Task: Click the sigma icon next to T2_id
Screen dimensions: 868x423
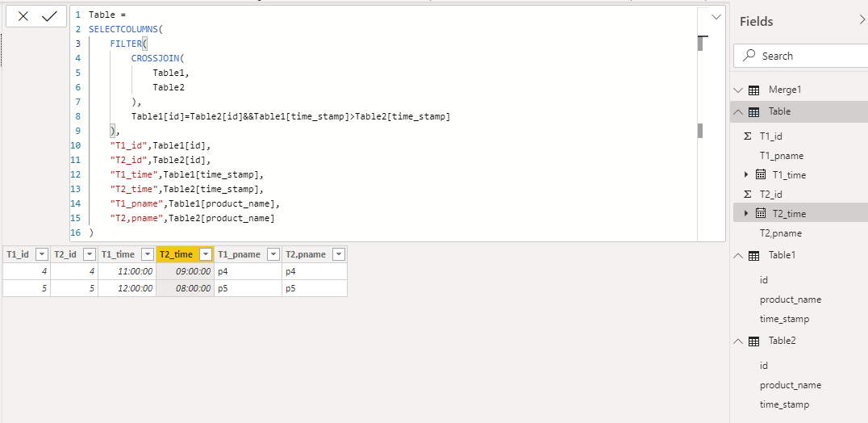Action: pyautogui.click(x=748, y=195)
